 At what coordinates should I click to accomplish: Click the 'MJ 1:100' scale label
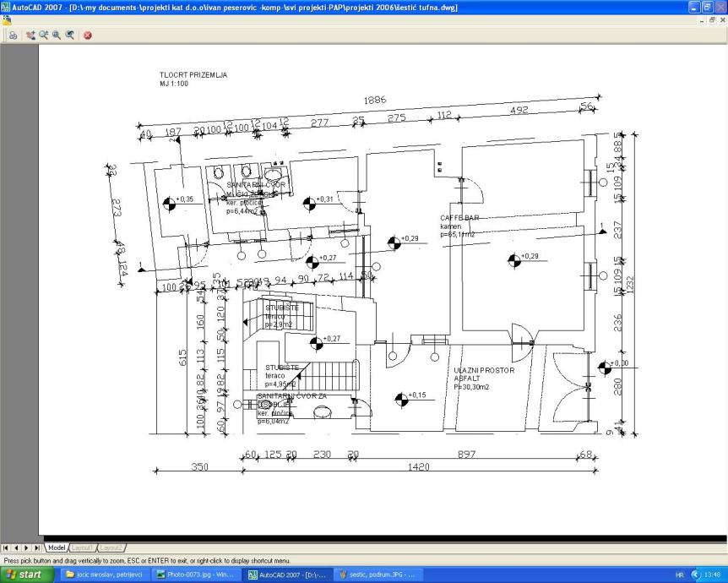pos(174,84)
